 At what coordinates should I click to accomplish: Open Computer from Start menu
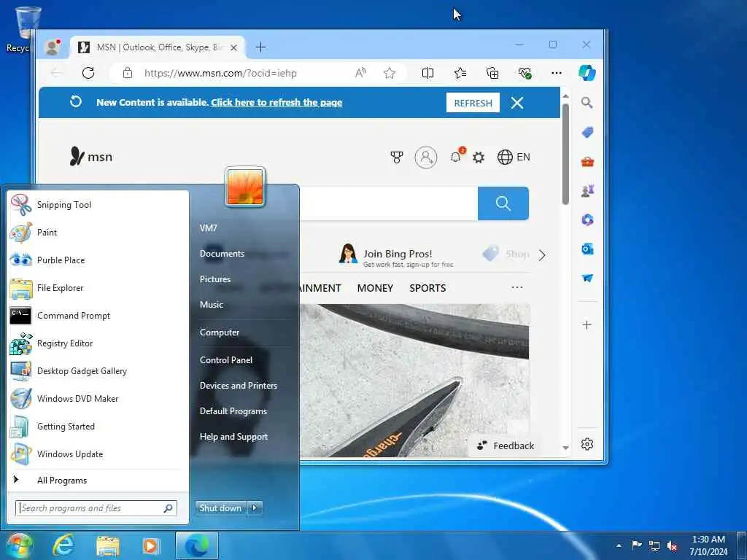click(x=219, y=332)
